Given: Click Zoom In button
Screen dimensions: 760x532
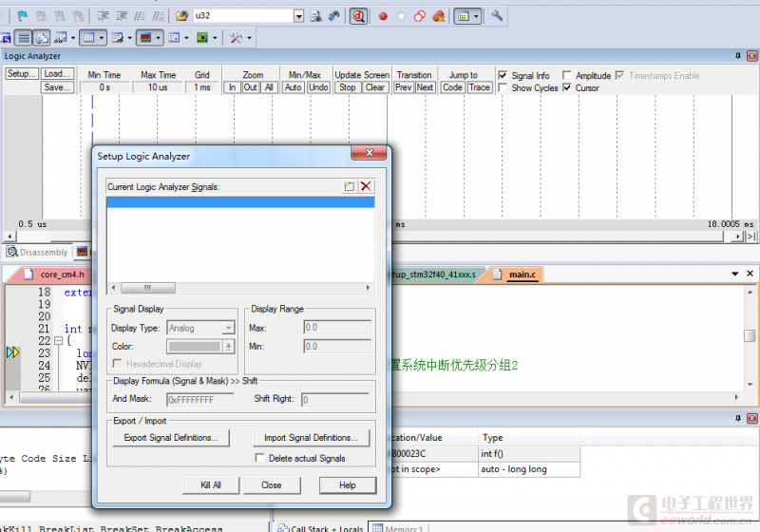Looking at the screenshot, I should (232, 87).
